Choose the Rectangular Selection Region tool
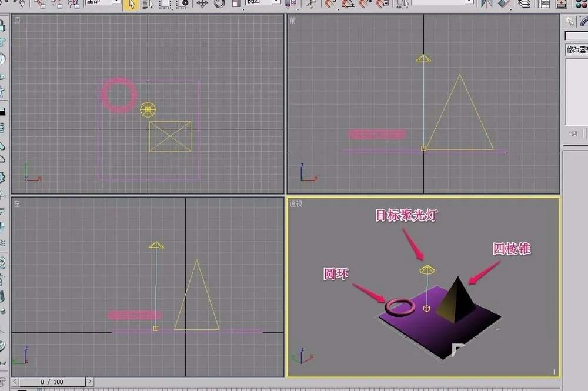The height and width of the screenshot is (391, 588). tap(165, 4)
